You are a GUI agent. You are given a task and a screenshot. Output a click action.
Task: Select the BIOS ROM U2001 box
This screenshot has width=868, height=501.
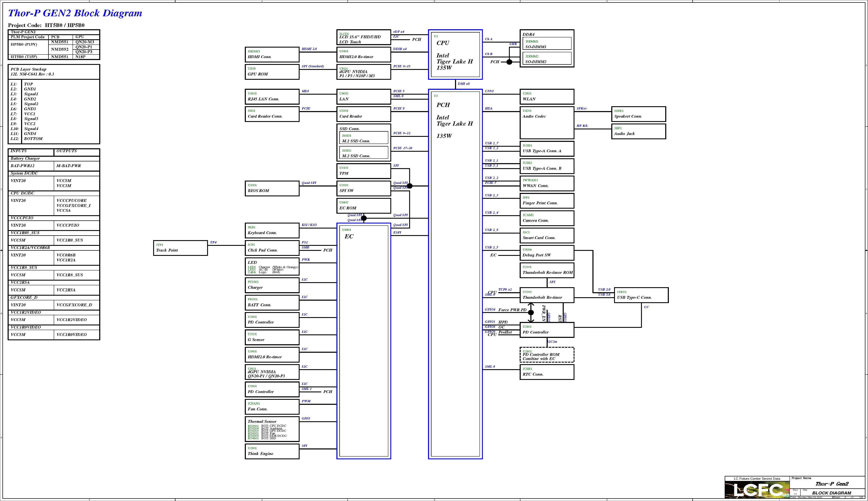pyautogui.click(x=272, y=189)
